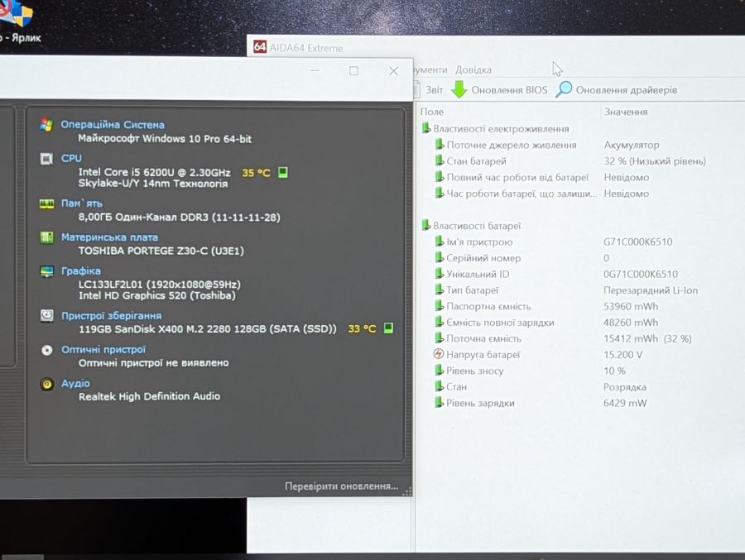Click the Акумулятор value cell

click(x=632, y=145)
